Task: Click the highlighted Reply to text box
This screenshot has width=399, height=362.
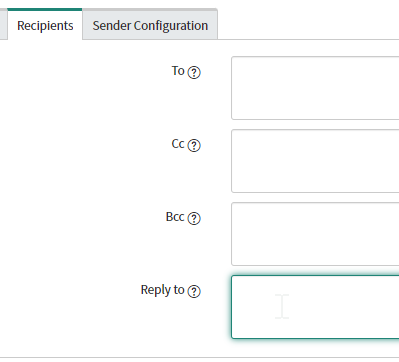Action: pos(315,307)
